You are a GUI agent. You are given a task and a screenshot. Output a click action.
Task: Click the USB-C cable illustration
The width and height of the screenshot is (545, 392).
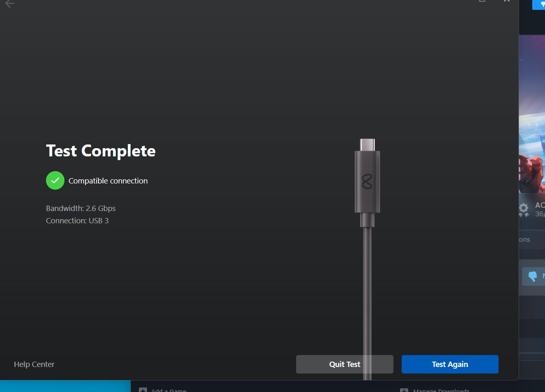[367, 259]
